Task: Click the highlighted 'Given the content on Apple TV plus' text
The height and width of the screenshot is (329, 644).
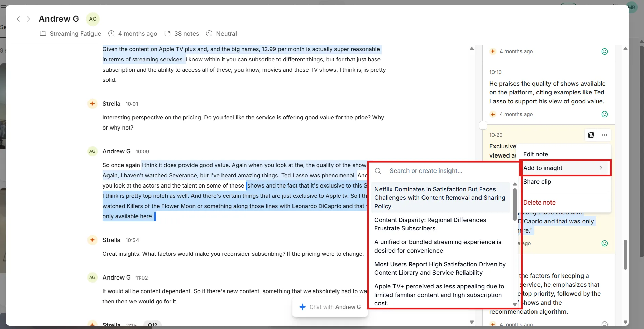Action: point(241,54)
